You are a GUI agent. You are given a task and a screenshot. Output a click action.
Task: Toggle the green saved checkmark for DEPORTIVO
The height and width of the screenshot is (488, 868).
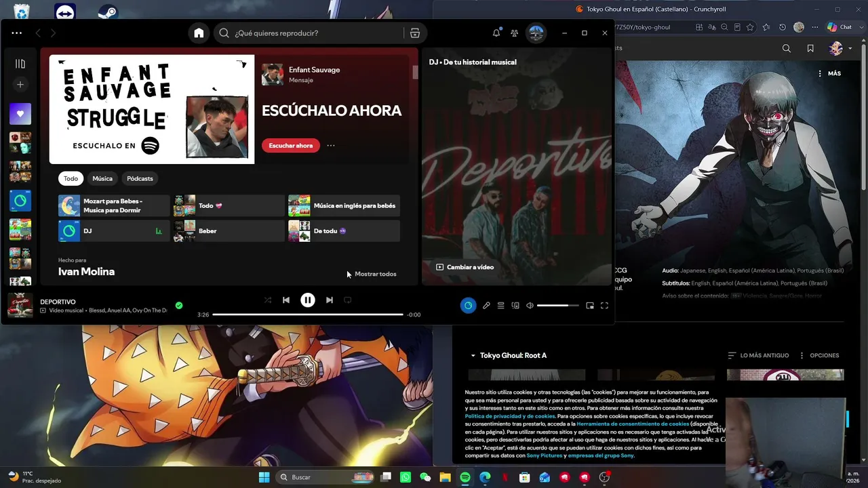(x=179, y=306)
